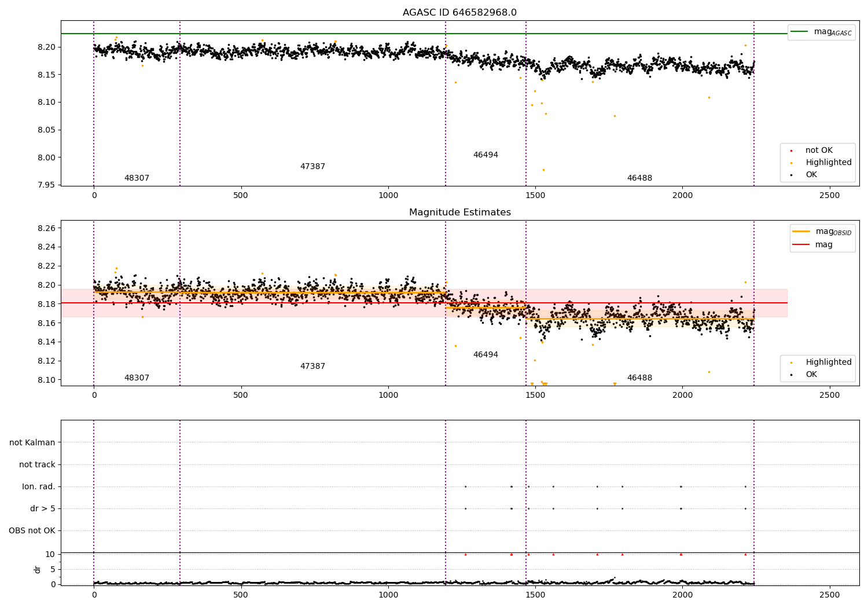This screenshot has height=608, width=868.
Task: Click y-axis tick 8.15 in top plot
Action: (x=47, y=75)
